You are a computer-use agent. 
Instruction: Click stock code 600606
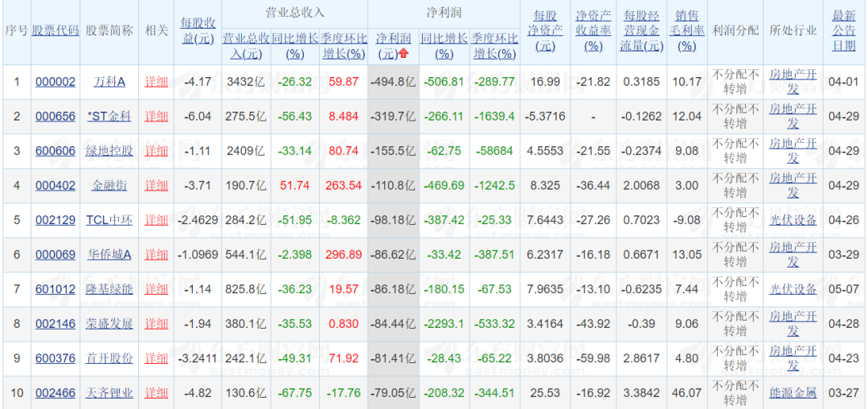(x=55, y=151)
